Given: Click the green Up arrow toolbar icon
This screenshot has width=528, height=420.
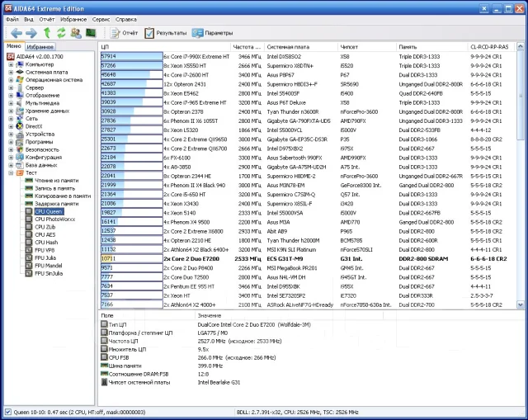Looking at the screenshot, I should (47, 33).
